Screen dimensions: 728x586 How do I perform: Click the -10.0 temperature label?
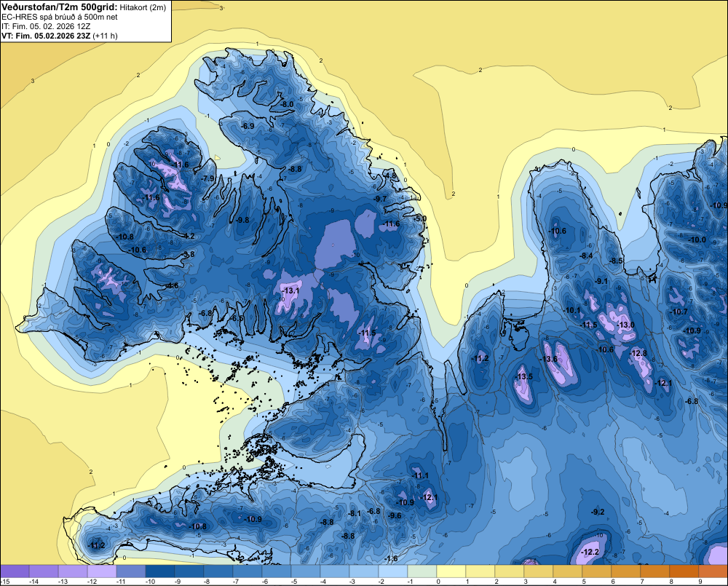pos(697,240)
